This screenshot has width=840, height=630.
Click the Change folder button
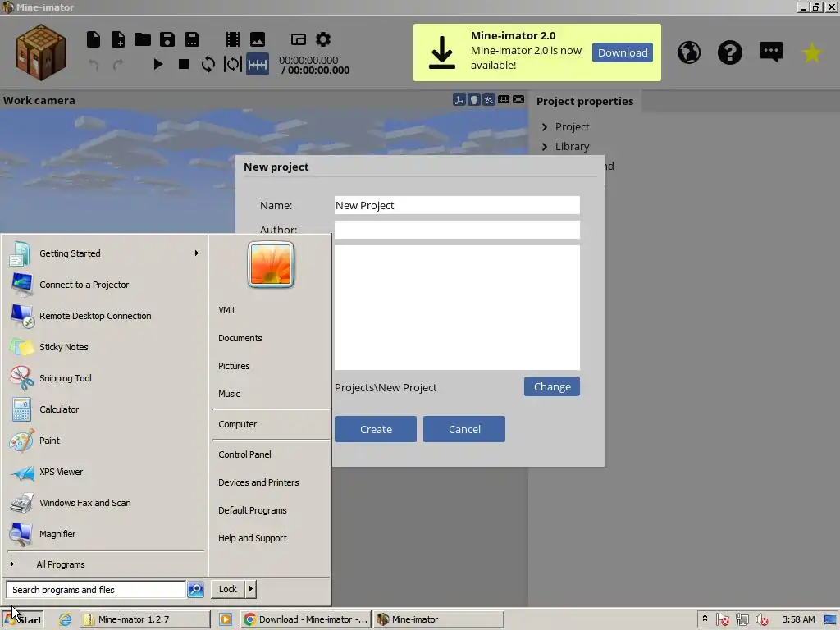point(552,387)
